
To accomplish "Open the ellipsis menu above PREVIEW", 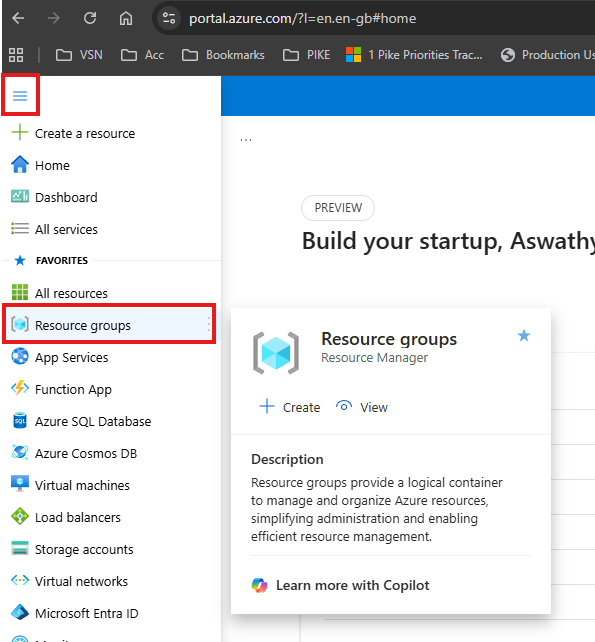I will (246, 140).
